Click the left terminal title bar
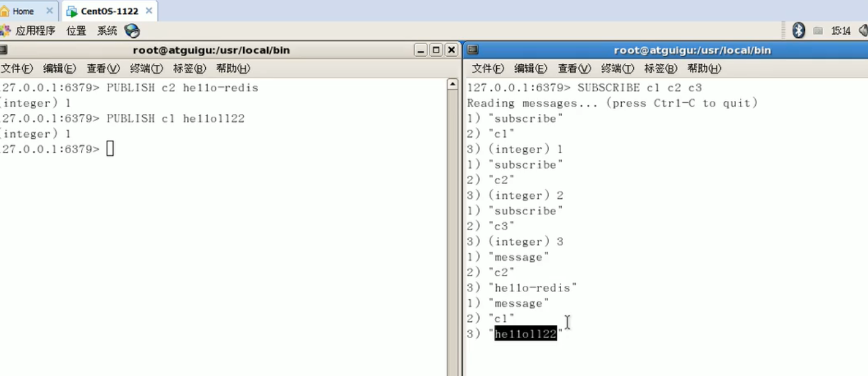The height and width of the screenshot is (376, 868). pyautogui.click(x=211, y=50)
